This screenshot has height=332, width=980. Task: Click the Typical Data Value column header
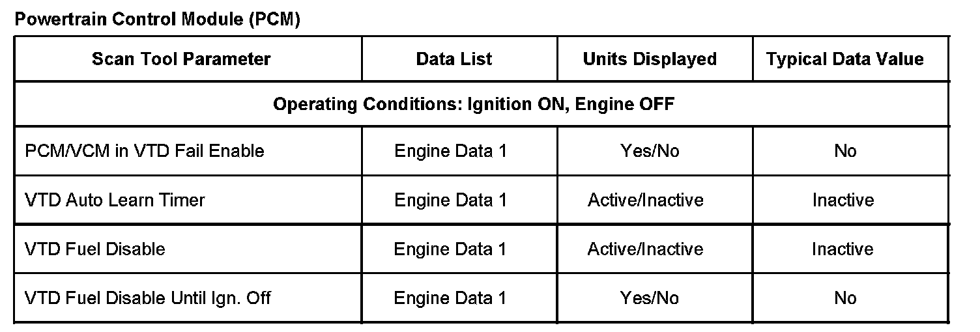click(x=845, y=59)
